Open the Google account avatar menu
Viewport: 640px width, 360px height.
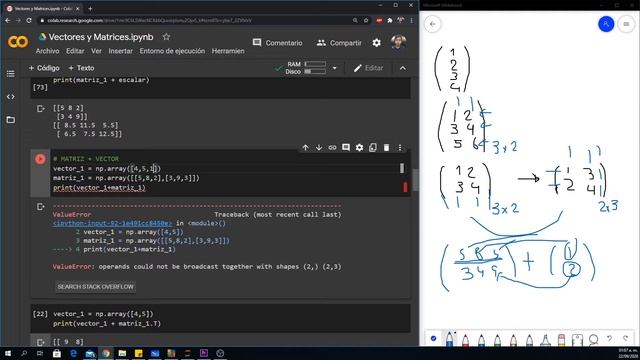[x=398, y=42]
